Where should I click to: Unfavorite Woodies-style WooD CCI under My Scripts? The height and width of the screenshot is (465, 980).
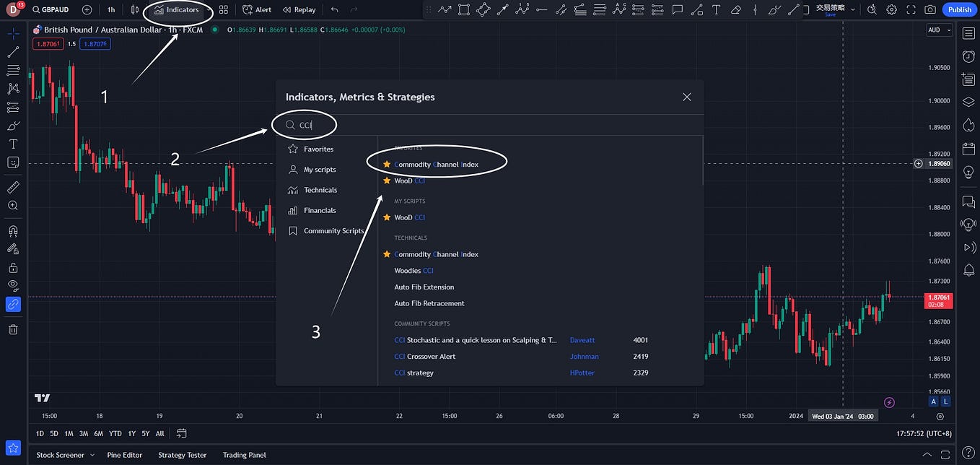coord(387,217)
